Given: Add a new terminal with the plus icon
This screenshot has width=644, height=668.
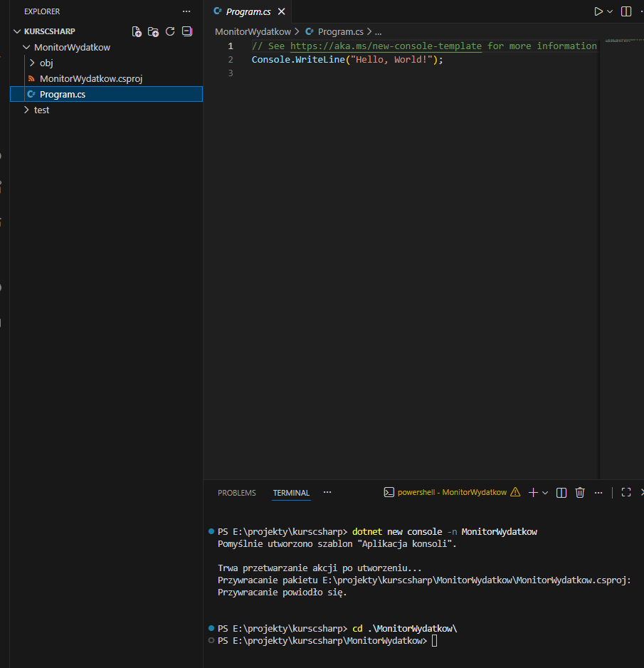Looking at the screenshot, I should pos(533,492).
